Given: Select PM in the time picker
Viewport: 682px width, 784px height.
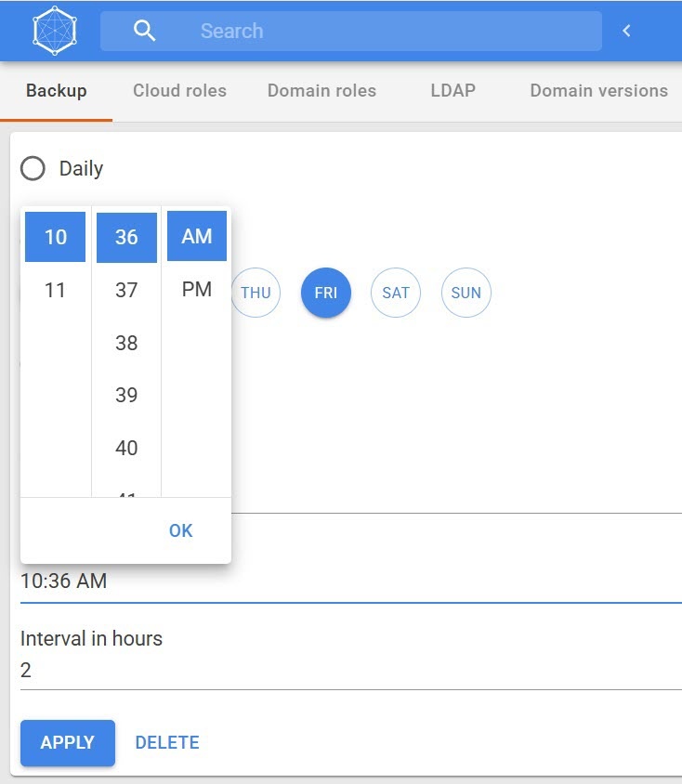Looking at the screenshot, I should (197, 289).
